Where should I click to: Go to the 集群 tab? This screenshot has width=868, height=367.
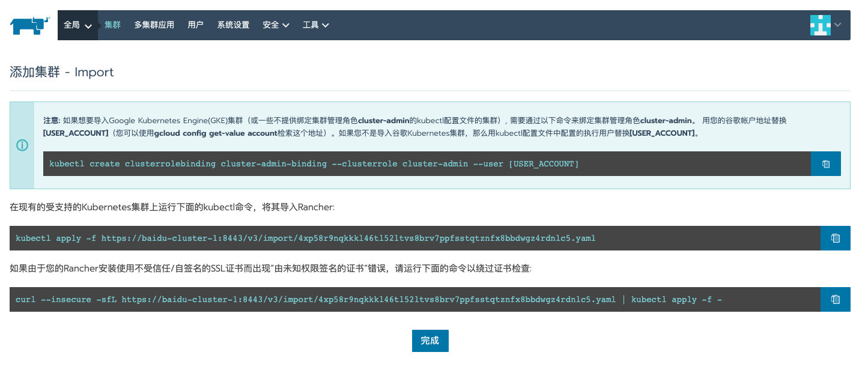click(112, 25)
